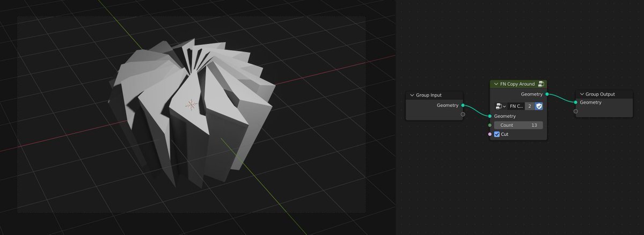Click Group Output Geometry input socket

(576, 102)
